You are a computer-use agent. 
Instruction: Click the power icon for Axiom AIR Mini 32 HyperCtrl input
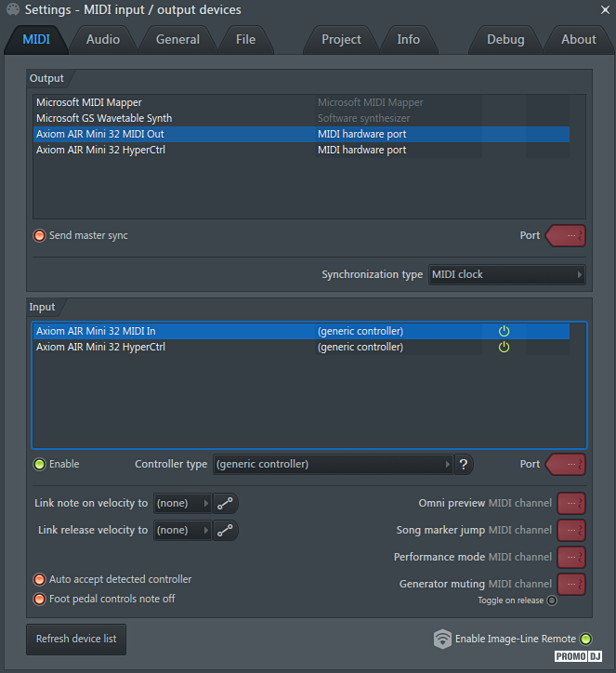click(x=504, y=347)
